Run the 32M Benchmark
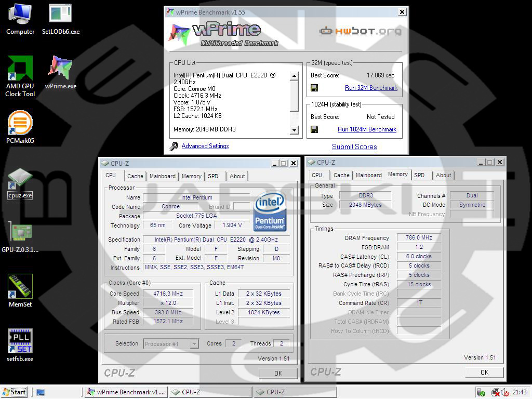 pyautogui.click(x=371, y=88)
